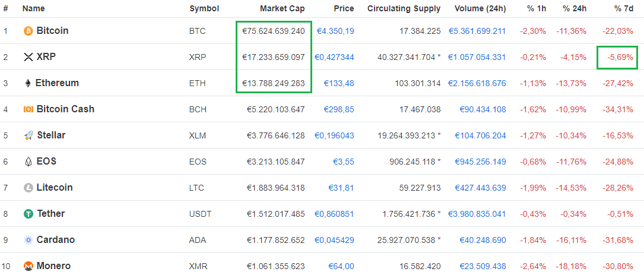This screenshot has width=644, height=278.
Task: Open XRP volume €1.057.054.331
Action: coord(477,57)
